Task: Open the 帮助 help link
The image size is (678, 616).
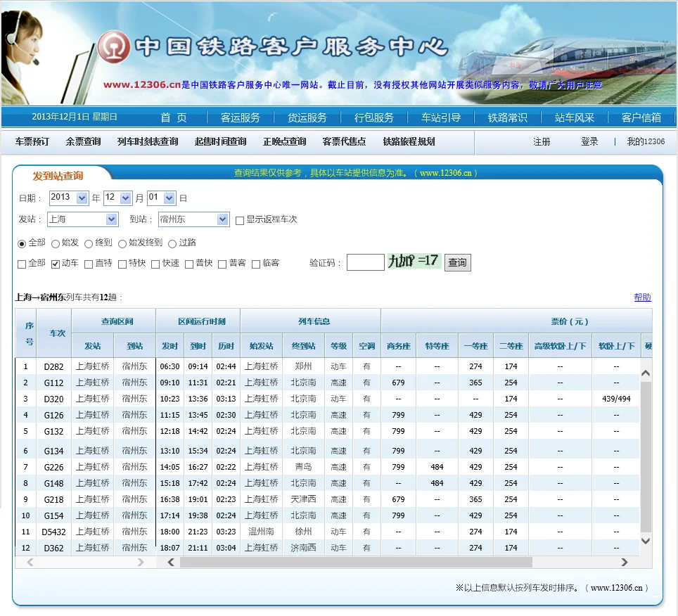Action: (x=641, y=296)
